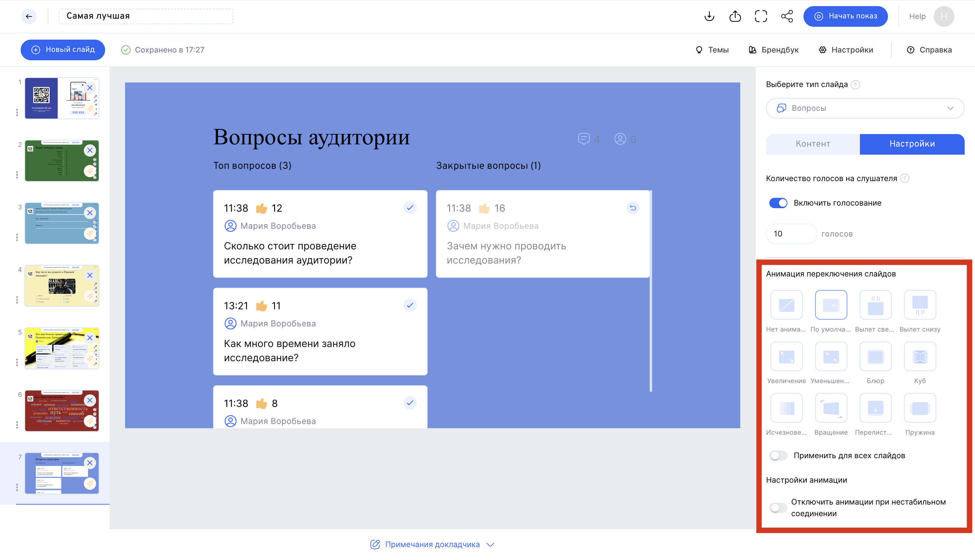Click the votes count input field
This screenshot has width=975, height=560.
(x=791, y=234)
